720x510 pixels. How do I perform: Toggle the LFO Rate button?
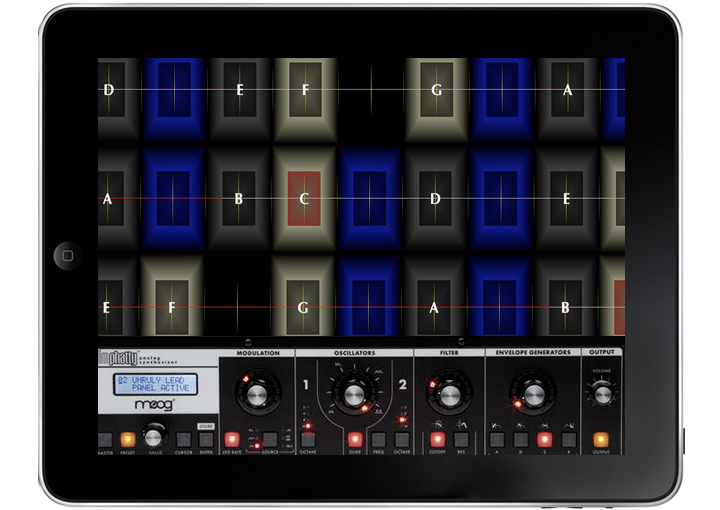(231, 440)
